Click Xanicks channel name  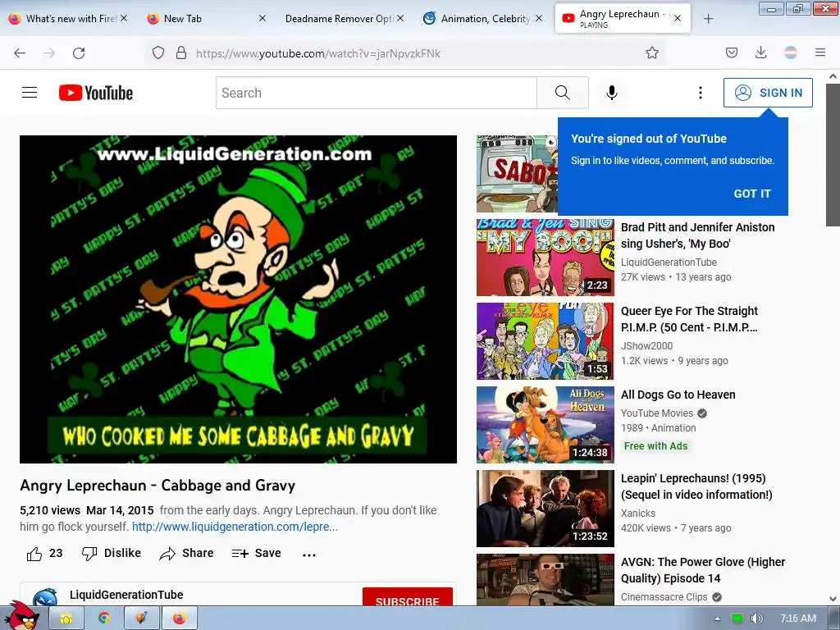coord(638,514)
